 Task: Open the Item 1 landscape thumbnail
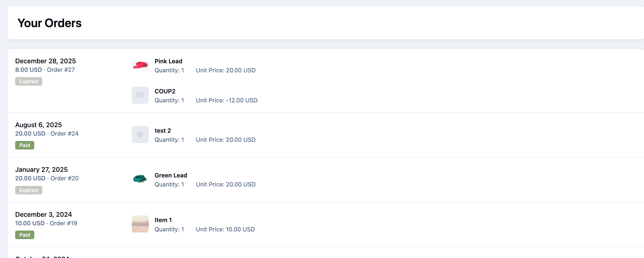point(140,224)
